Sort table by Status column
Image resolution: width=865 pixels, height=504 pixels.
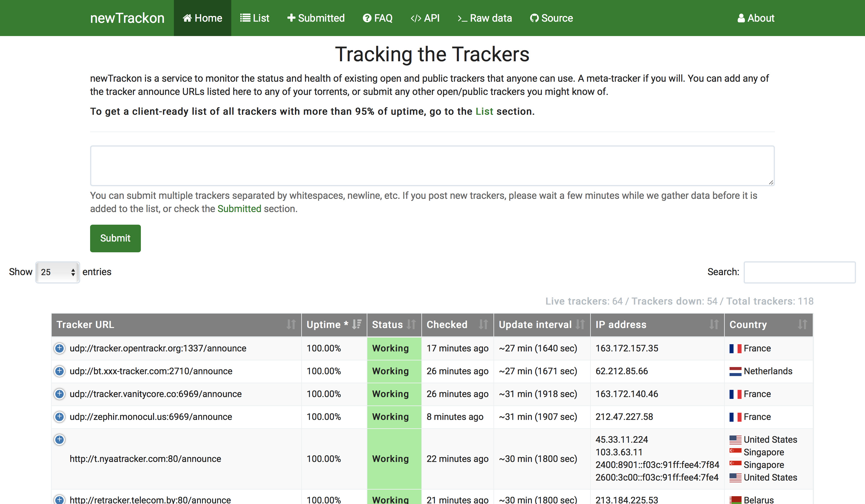(394, 324)
